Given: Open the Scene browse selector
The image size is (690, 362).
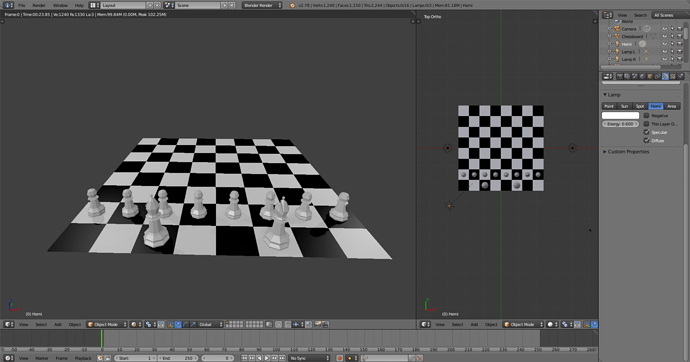Looking at the screenshot, I should pos(169,5).
